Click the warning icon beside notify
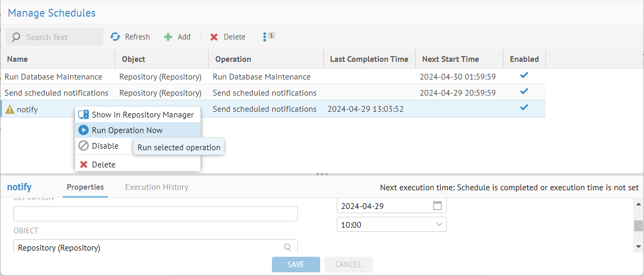 9,109
